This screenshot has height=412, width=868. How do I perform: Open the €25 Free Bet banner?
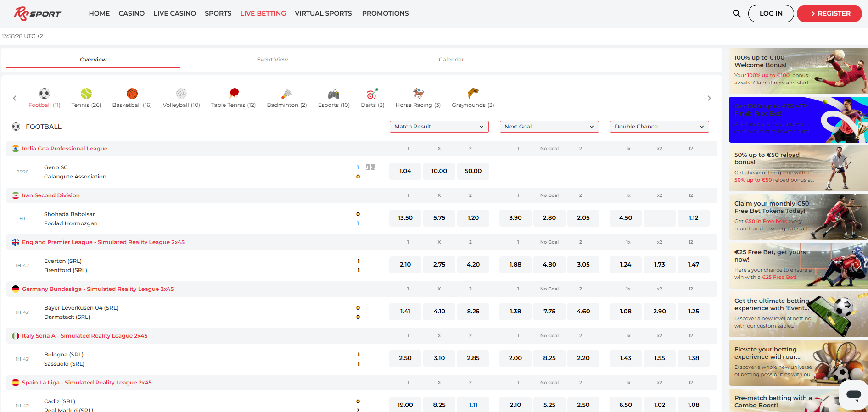798,266
